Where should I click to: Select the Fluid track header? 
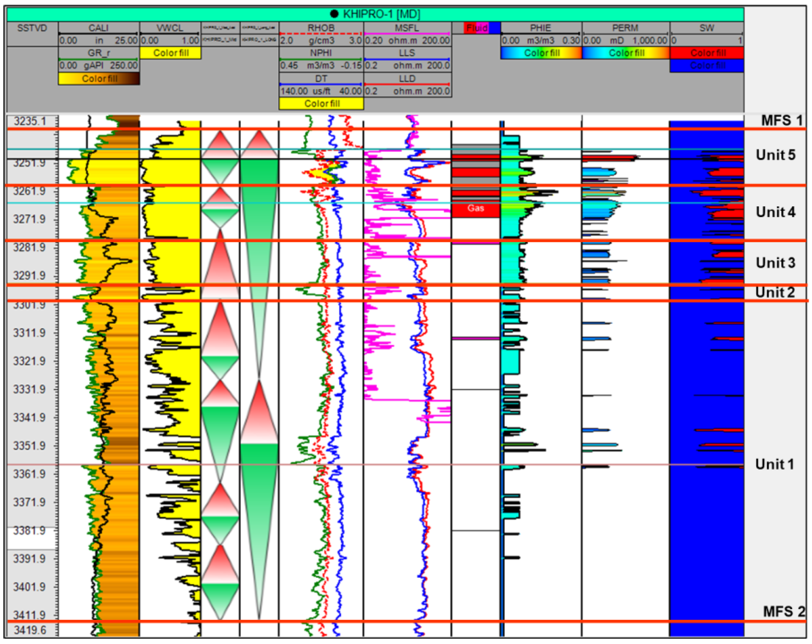[476, 28]
